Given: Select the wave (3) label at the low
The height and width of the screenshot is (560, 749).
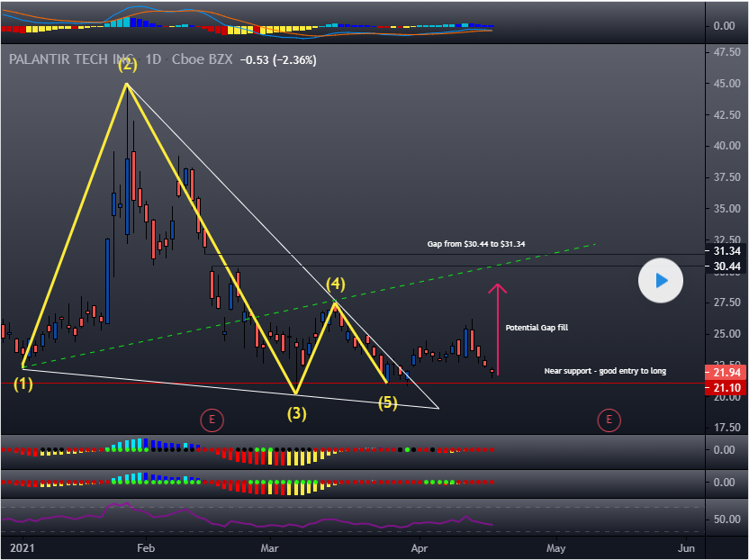Looking at the screenshot, I should coord(296,414).
